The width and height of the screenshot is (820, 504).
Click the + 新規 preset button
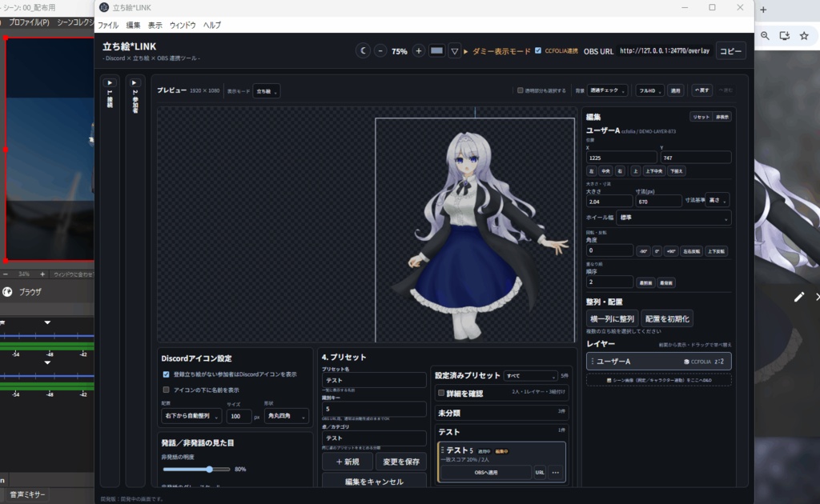(x=348, y=462)
